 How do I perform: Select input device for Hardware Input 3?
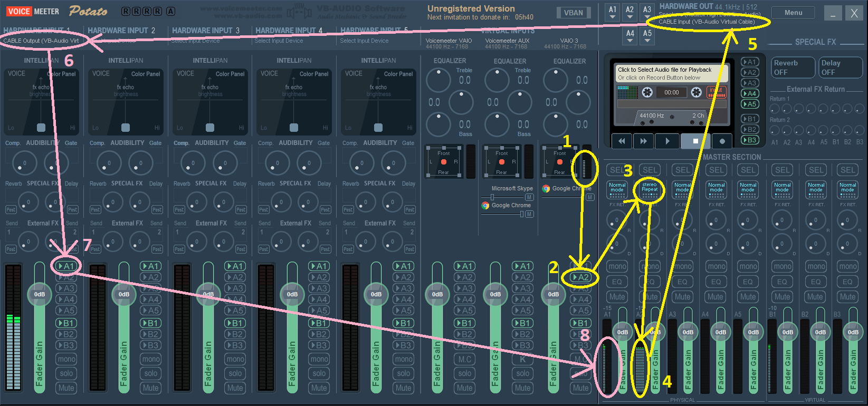195,41
